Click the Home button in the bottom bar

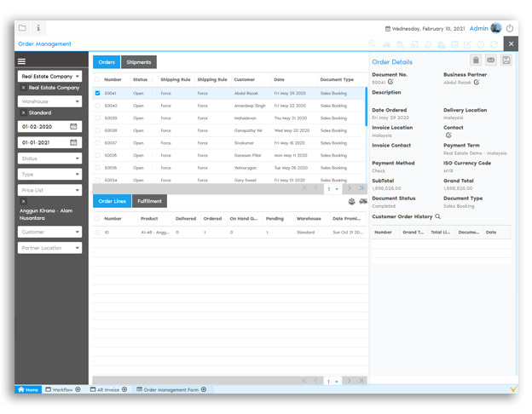click(28, 389)
